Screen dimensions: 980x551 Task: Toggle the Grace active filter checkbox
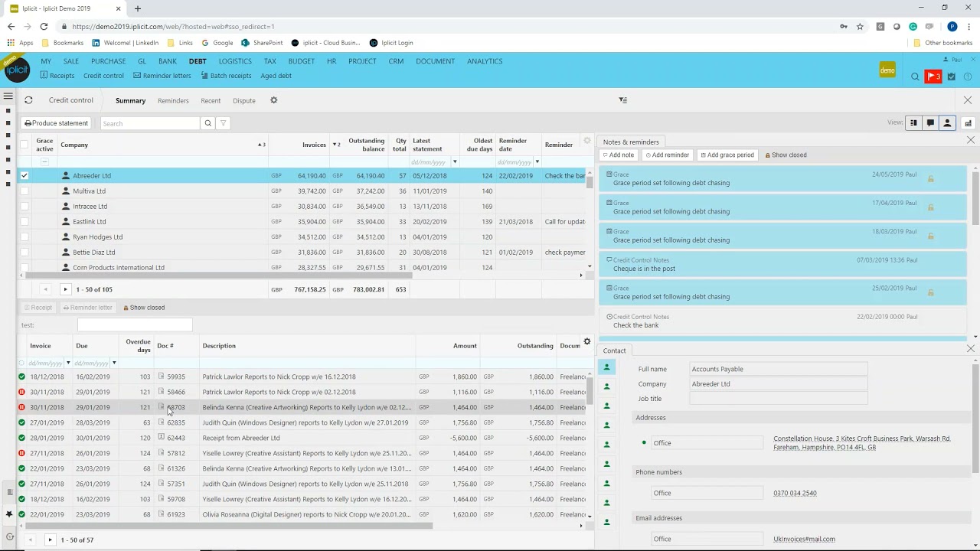pos(44,161)
